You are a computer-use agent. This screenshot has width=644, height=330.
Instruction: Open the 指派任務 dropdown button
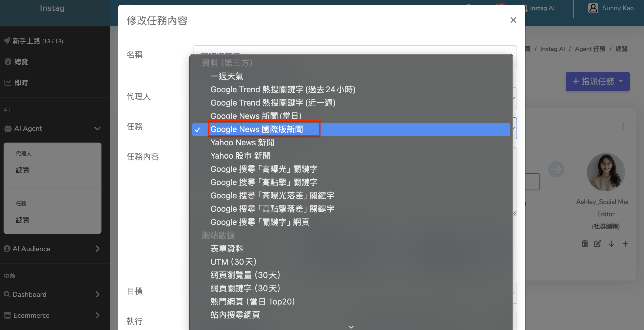[x=597, y=82]
